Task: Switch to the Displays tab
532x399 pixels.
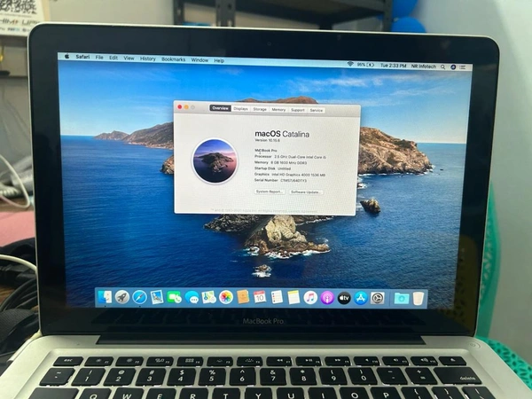Action: (240, 109)
